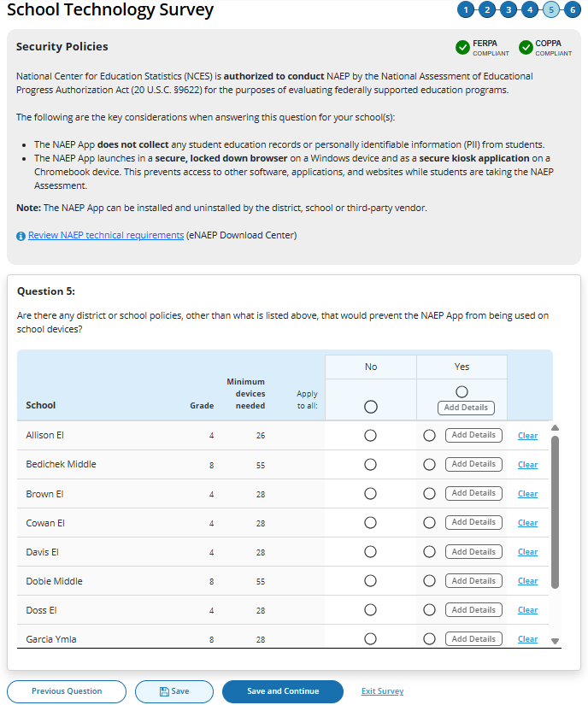
Task: Apply No to all schools
Action: coord(370,408)
